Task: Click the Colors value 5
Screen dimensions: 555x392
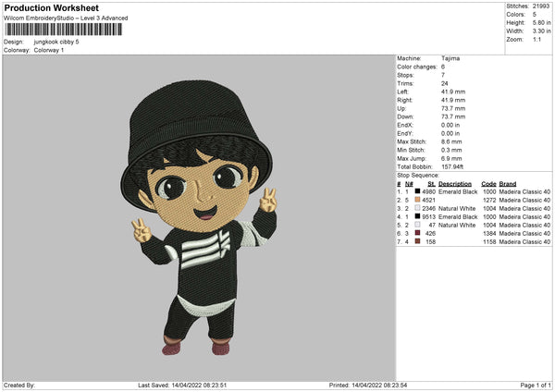Action: point(535,15)
